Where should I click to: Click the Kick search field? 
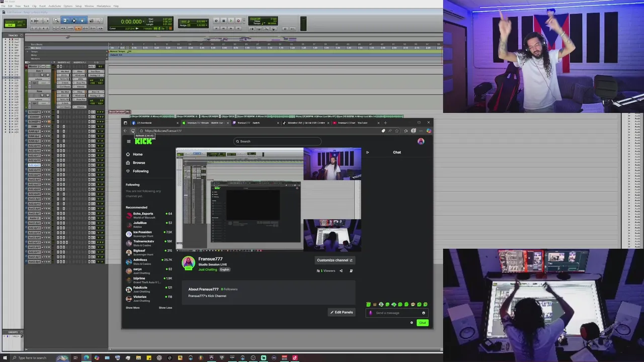pyautogui.click(x=277, y=141)
